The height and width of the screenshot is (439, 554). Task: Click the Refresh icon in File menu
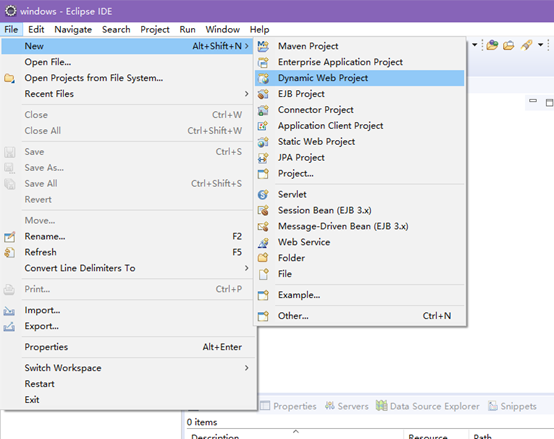(9, 253)
